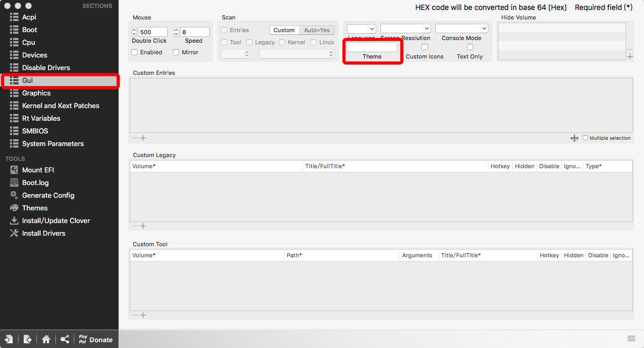Enable the Mouse Enabled checkbox
The image size is (644, 348).
tap(135, 52)
